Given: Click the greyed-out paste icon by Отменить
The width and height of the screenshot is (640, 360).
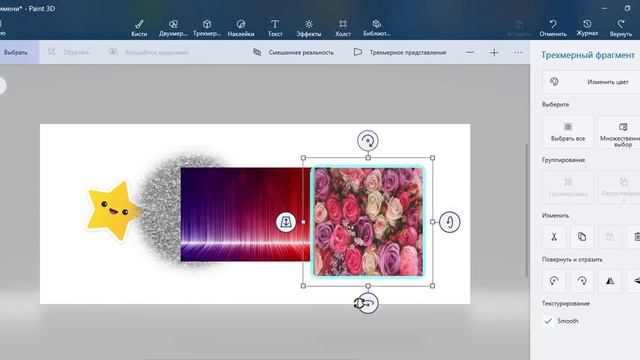Looking at the screenshot, I should click(x=519, y=28).
